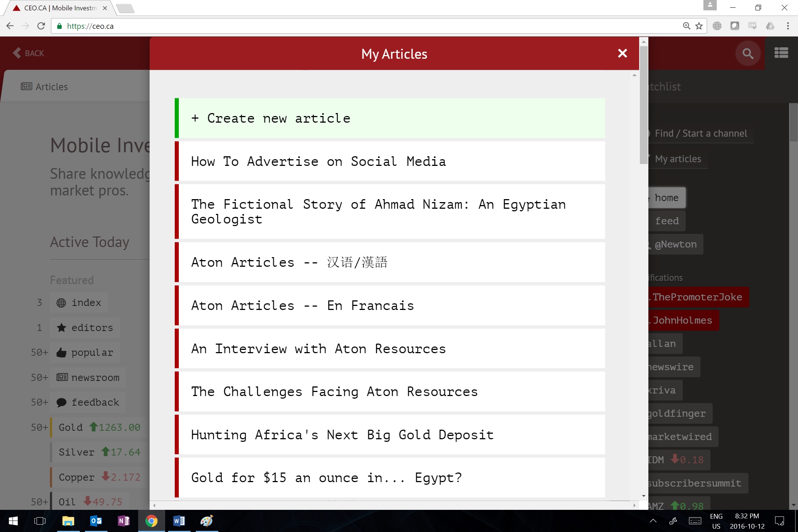Open The Fictional Story of Ahmad Nizam article
The height and width of the screenshot is (532, 798).
390,212
